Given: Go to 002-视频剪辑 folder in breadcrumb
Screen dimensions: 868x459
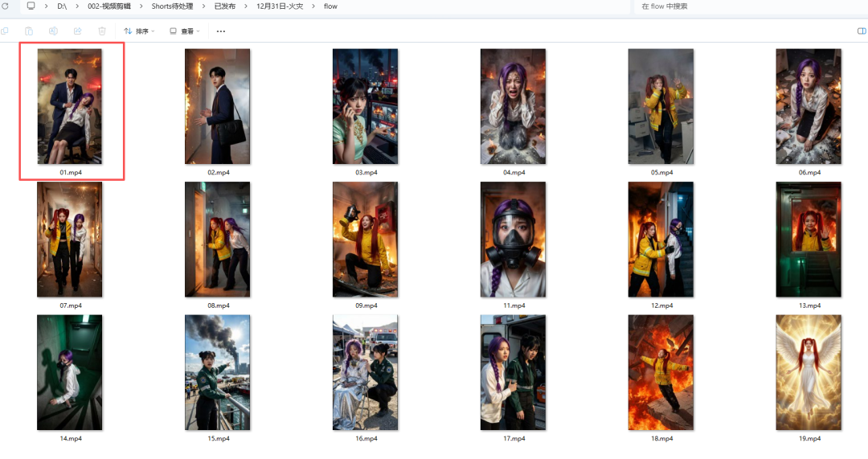Looking at the screenshot, I should pos(109,6).
